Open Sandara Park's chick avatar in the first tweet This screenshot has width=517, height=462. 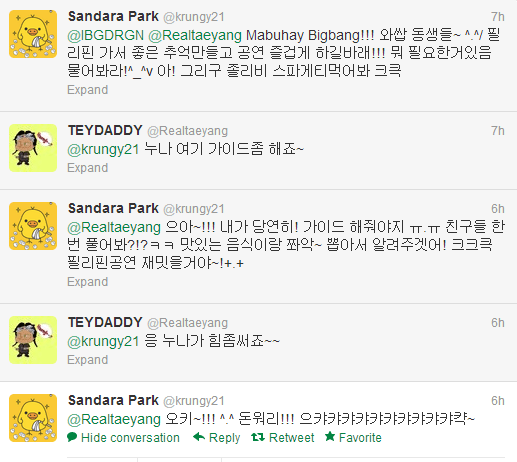click(x=33, y=34)
